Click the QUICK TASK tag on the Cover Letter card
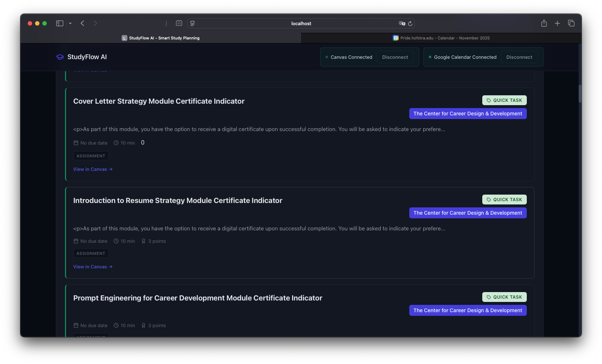Viewport: 602px width, 364px height. click(504, 100)
